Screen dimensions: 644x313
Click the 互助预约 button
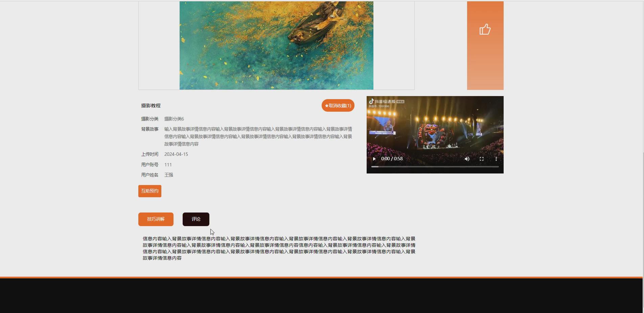point(149,191)
